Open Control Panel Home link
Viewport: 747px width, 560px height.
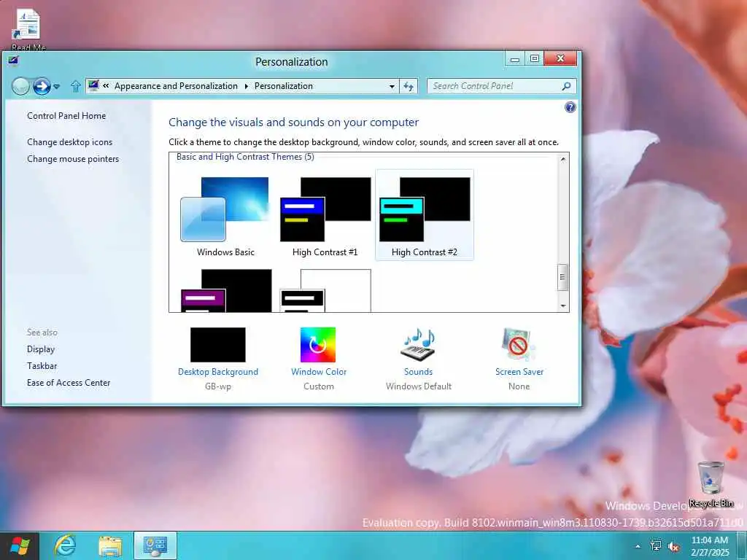pos(66,116)
